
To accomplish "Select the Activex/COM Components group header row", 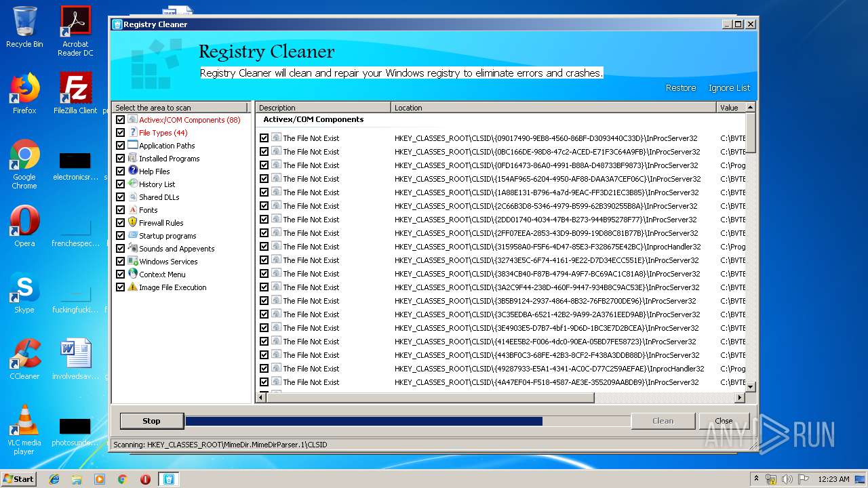I will pos(500,119).
